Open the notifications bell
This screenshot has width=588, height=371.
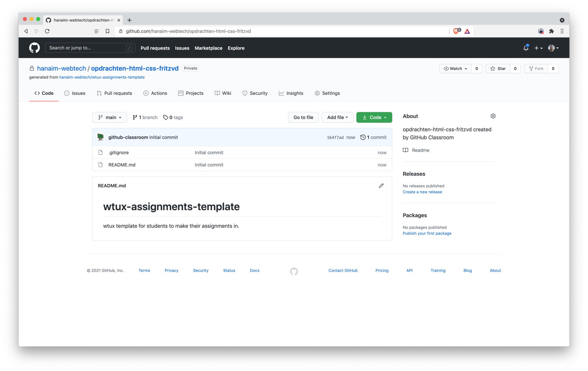(x=526, y=48)
